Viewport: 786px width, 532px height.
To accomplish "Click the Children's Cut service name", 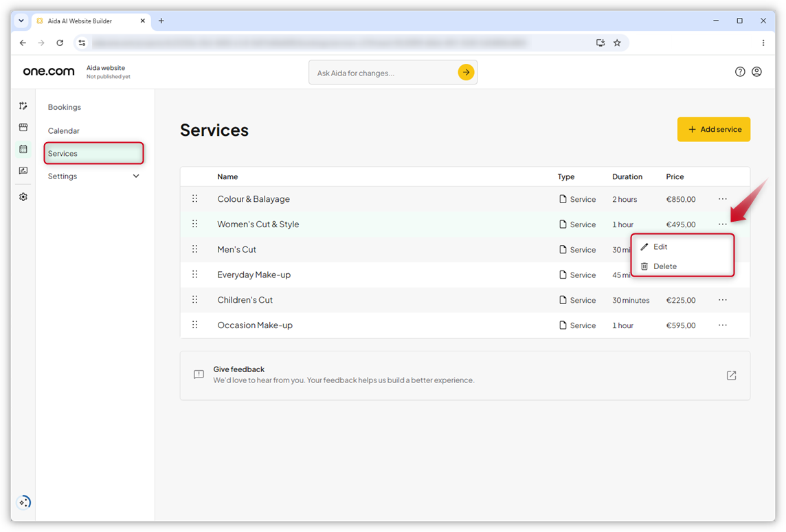I will pos(245,299).
